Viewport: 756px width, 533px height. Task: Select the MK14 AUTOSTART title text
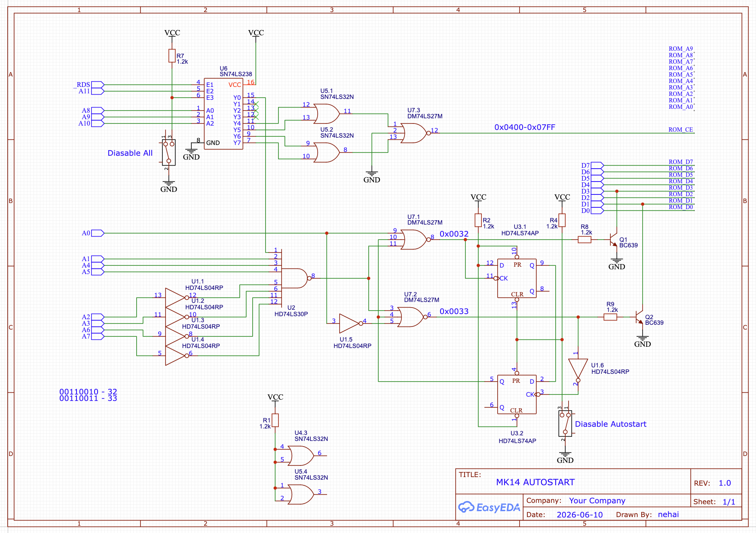[535, 482]
